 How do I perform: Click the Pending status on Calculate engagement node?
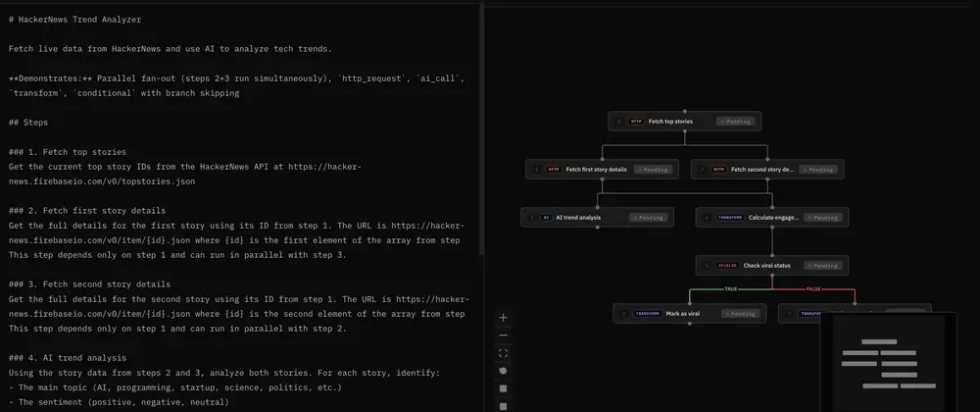[823, 218]
